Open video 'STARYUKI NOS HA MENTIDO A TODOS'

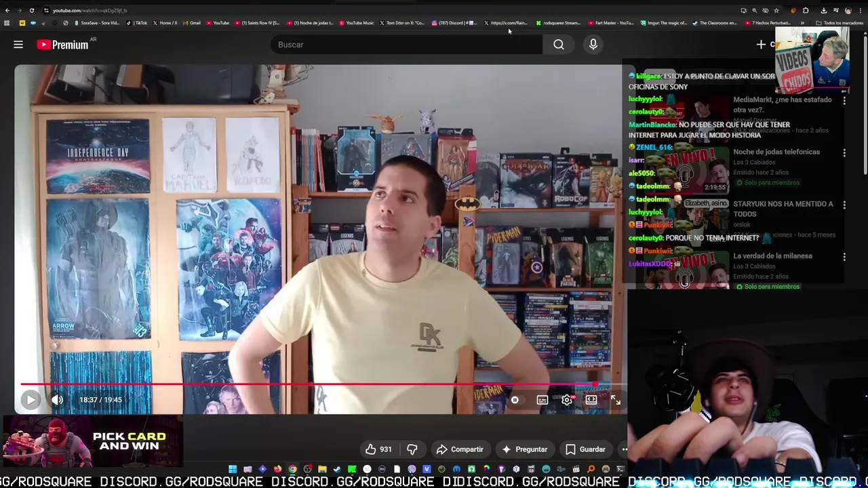[783, 209]
